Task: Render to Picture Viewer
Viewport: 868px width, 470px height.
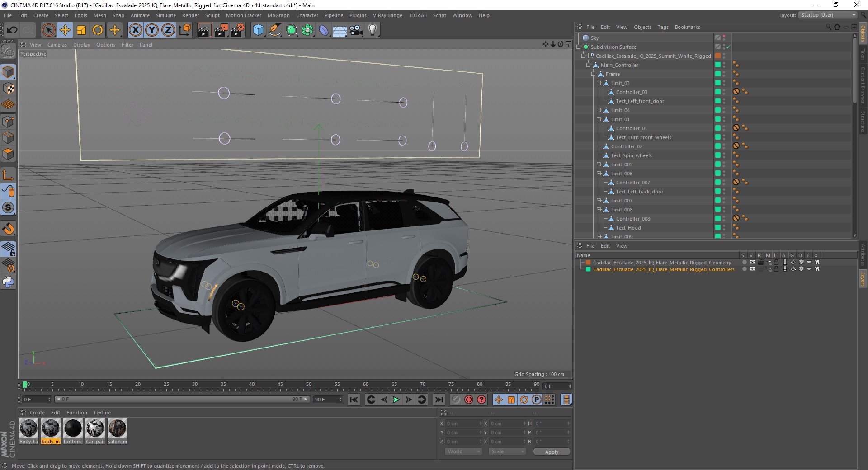Action: point(221,30)
